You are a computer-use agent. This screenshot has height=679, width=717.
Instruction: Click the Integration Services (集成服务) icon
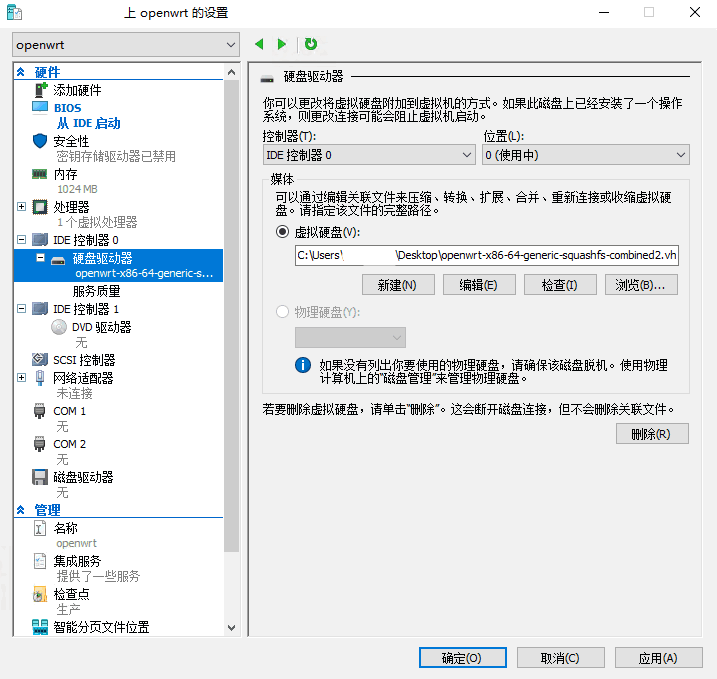tap(40, 561)
